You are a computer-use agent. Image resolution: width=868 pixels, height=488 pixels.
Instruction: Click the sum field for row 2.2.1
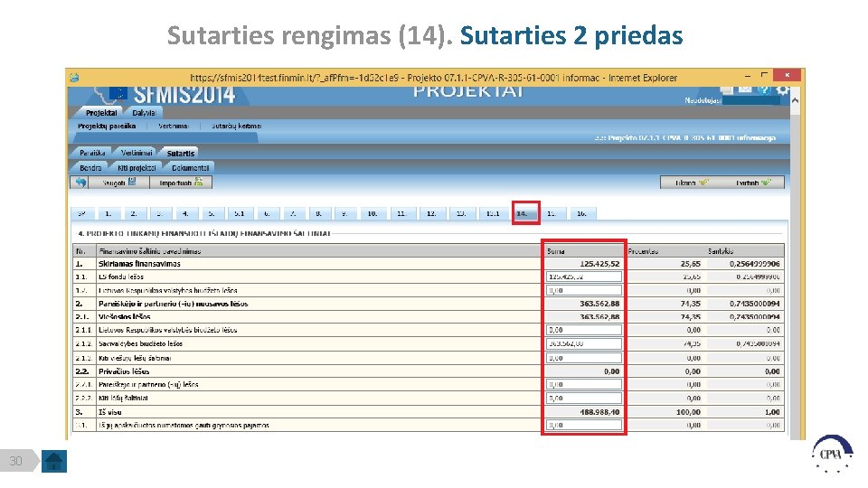(584, 384)
